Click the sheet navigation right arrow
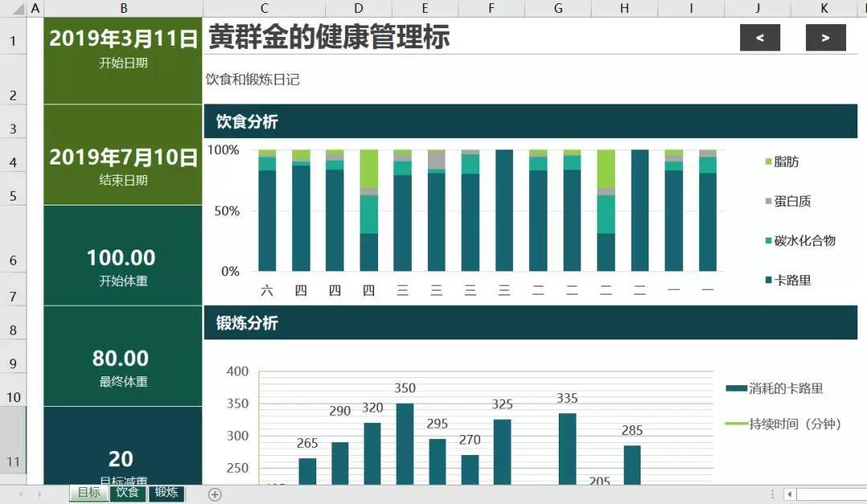Image resolution: width=867 pixels, height=504 pixels. (x=39, y=494)
